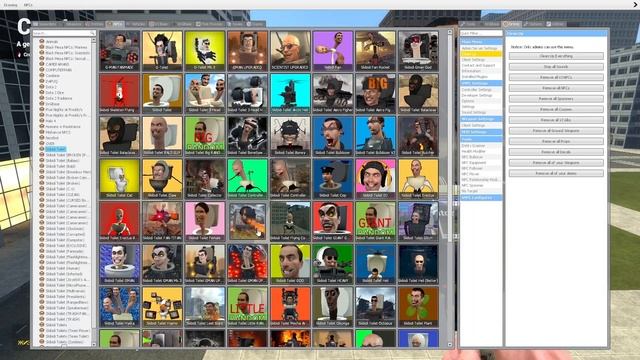Open the Post Process tab
This screenshot has width=640, height=360.
pos(210,24)
